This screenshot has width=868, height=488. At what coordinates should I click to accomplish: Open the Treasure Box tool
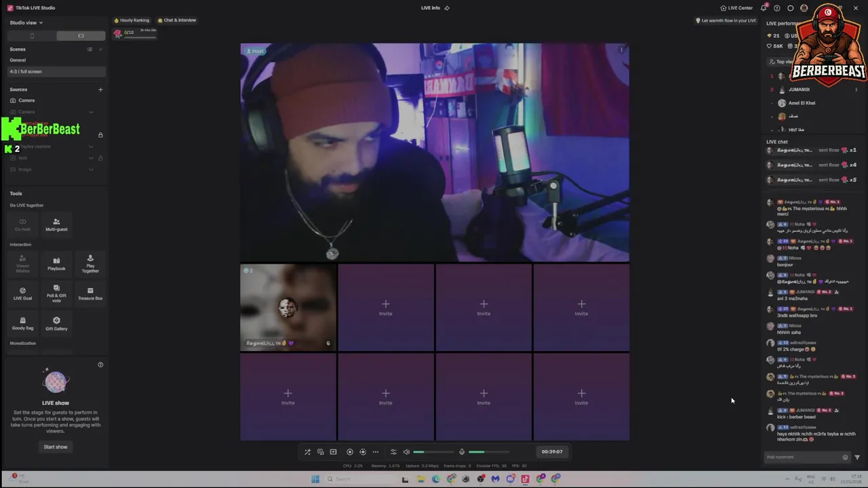(x=90, y=293)
